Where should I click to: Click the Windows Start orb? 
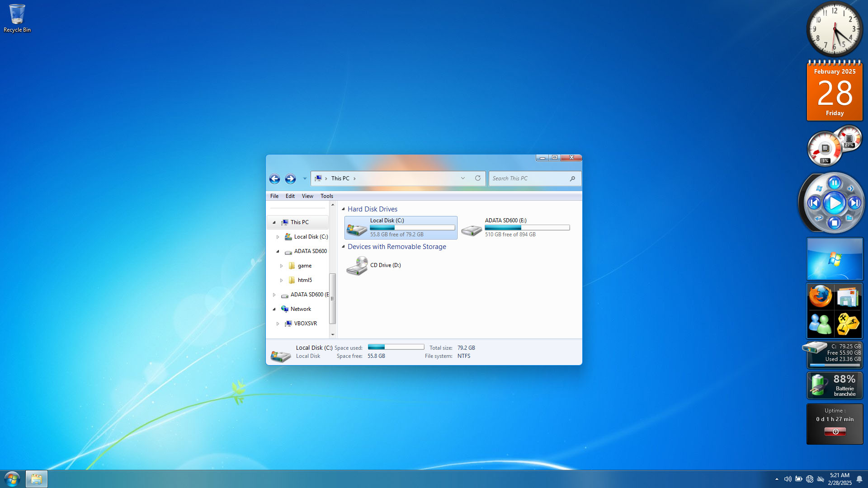[x=12, y=479]
